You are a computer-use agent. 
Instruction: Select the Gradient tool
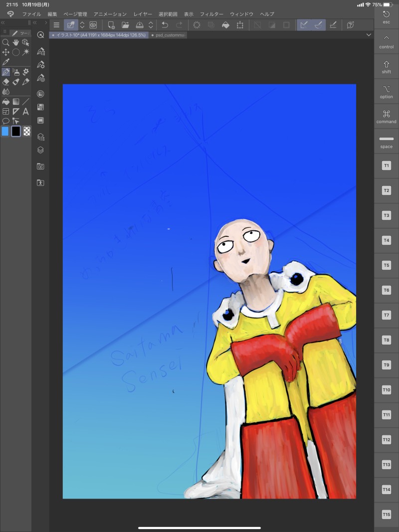pyautogui.click(x=15, y=101)
